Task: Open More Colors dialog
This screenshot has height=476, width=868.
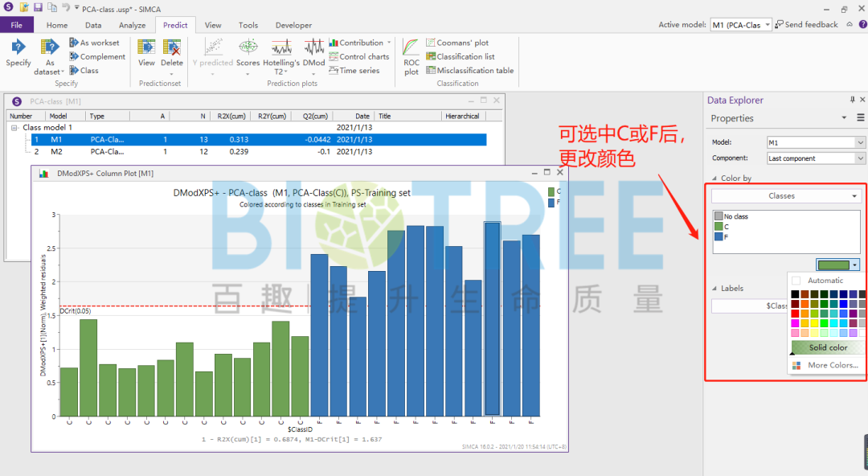Action: point(832,364)
